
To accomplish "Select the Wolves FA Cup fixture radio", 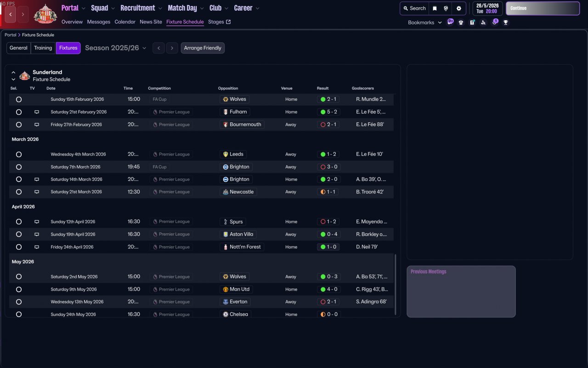I will [x=19, y=99].
